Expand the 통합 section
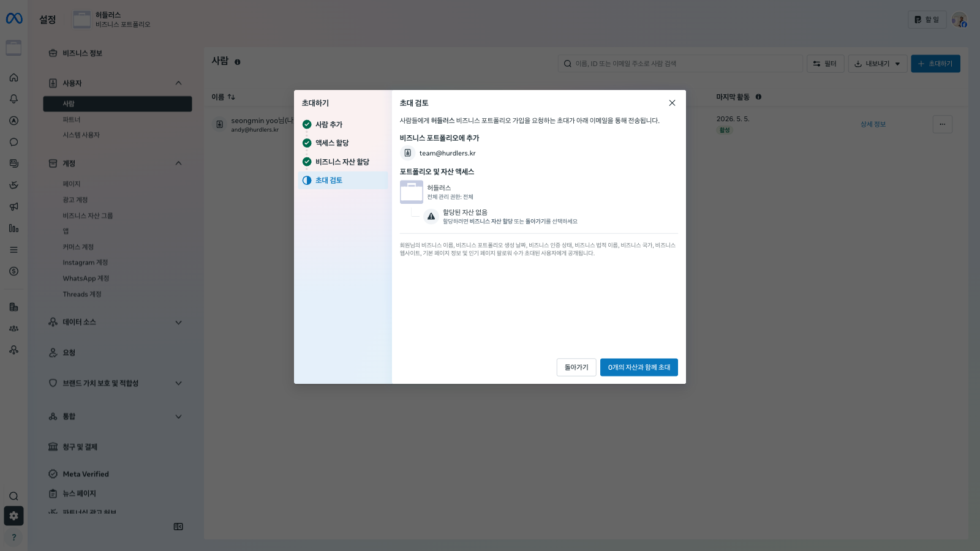The width and height of the screenshot is (980, 551). (x=178, y=417)
